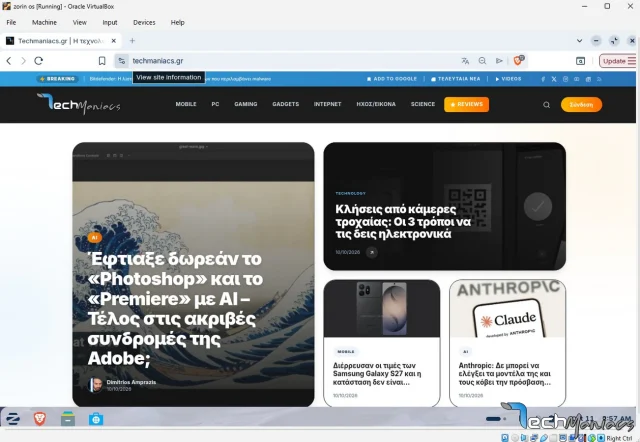The width and height of the screenshot is (640, 442).
Task: Click ADD TO GOOGLE in the top bar
Action: pos(391,79)
